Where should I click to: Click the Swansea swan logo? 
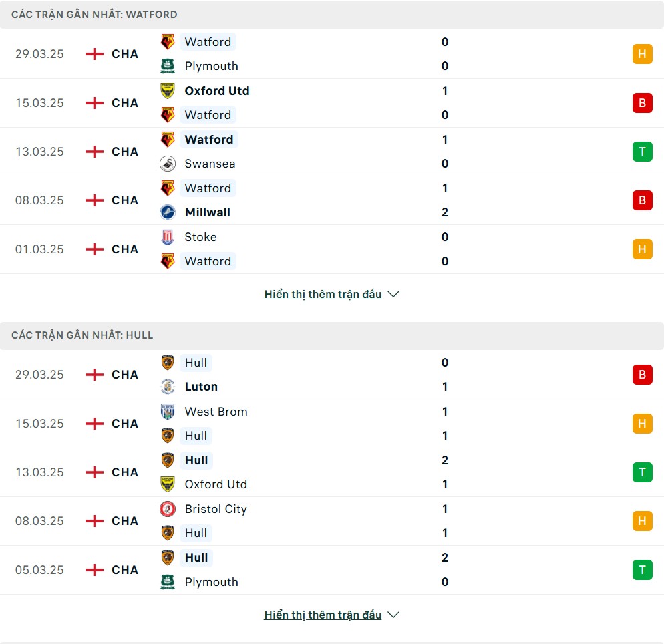168,164
